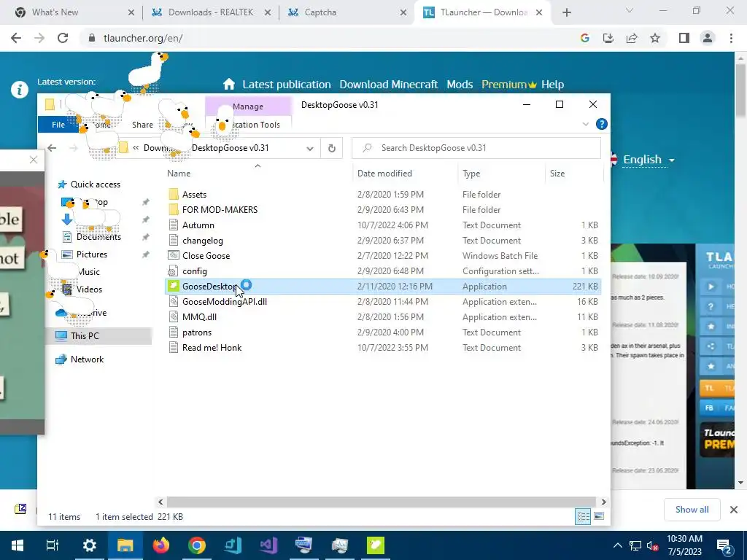The width and height of the screenshot is (747, 560).
Task: Open Settings gear in the taskbar
Action: [89, 545]
